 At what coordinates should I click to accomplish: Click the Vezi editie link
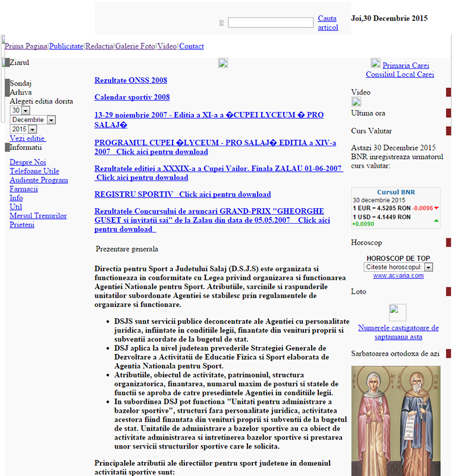(x=27, y=138)
